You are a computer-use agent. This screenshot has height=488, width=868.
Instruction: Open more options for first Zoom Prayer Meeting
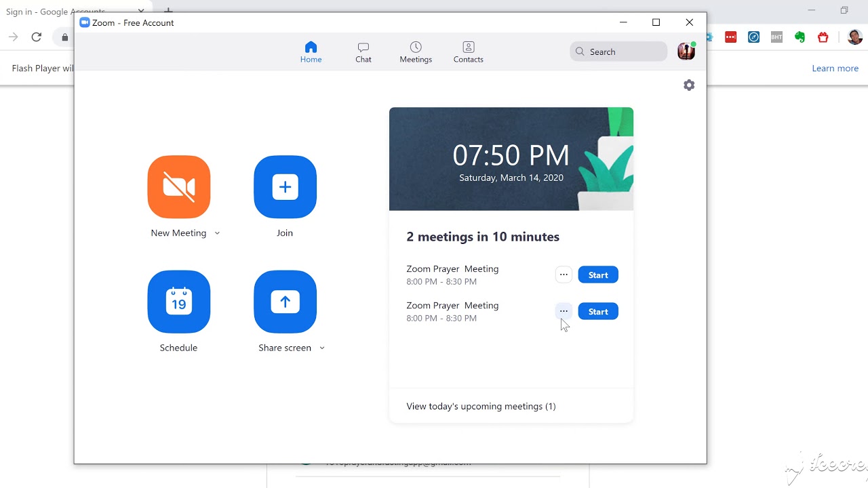[564, 275]
